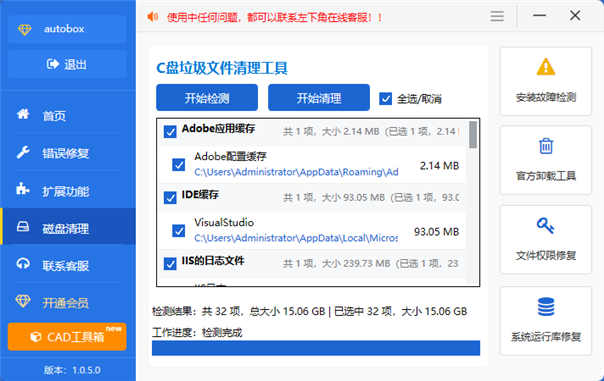The width and height of the screenshot is (604, 381).
Task: Select 磁盘清理 in the sidebar
Action: 68,227
